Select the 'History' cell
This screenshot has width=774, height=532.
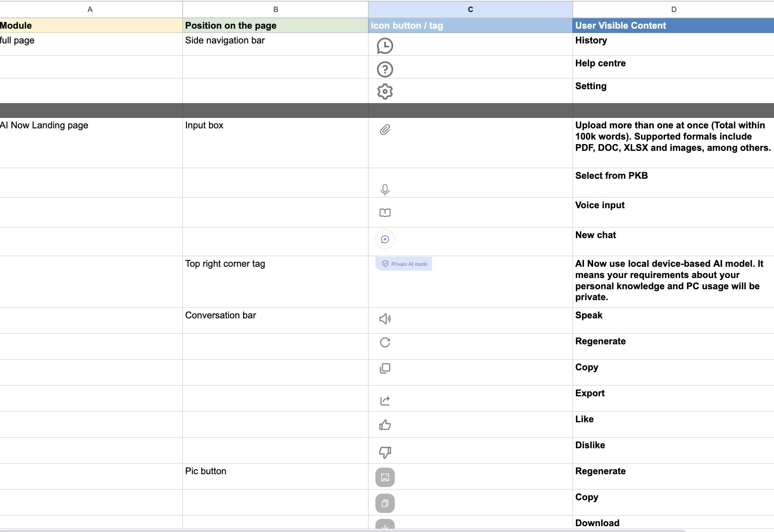click(x=674, y=44)
